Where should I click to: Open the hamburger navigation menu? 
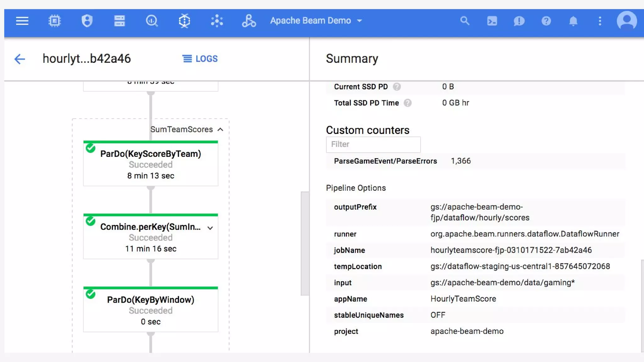click(22, 21)
